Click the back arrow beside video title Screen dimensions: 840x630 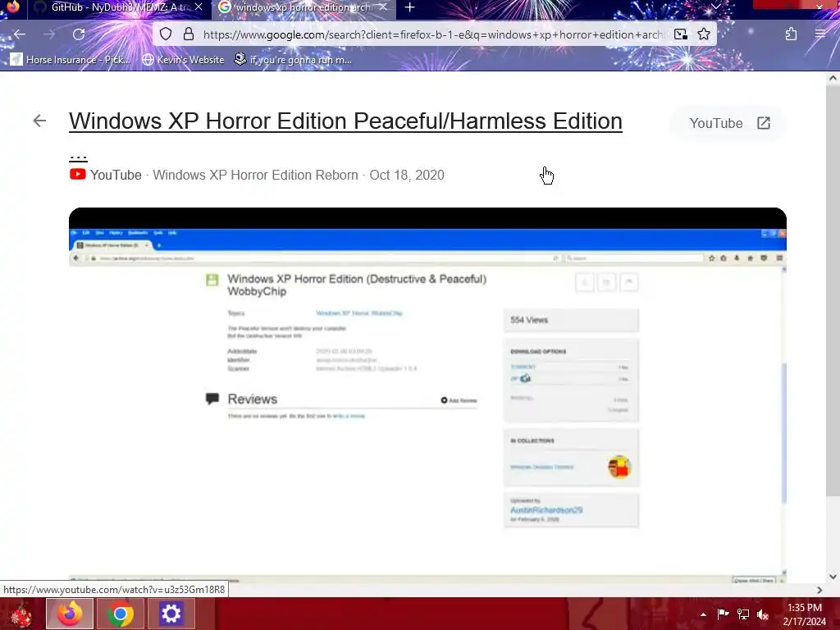pyautogui.click(x=39, y=121)
